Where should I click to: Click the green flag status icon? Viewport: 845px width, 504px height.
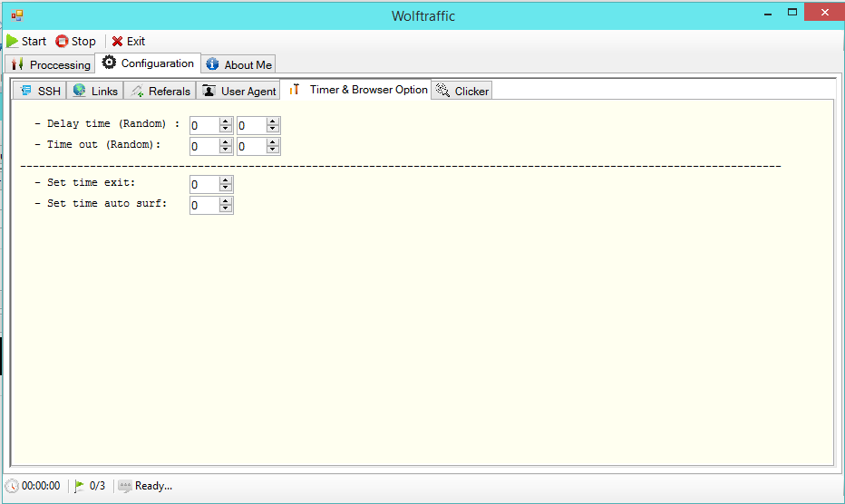[80, 486]
